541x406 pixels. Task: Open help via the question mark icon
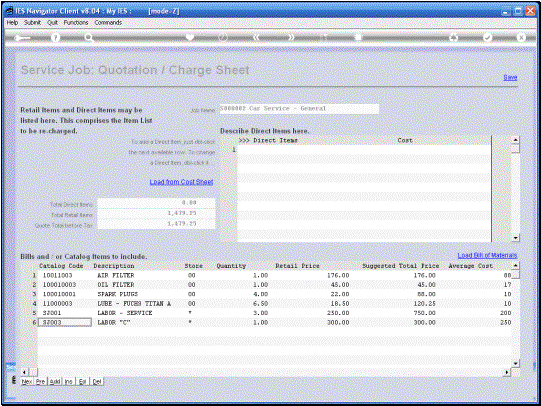(55, 38)
